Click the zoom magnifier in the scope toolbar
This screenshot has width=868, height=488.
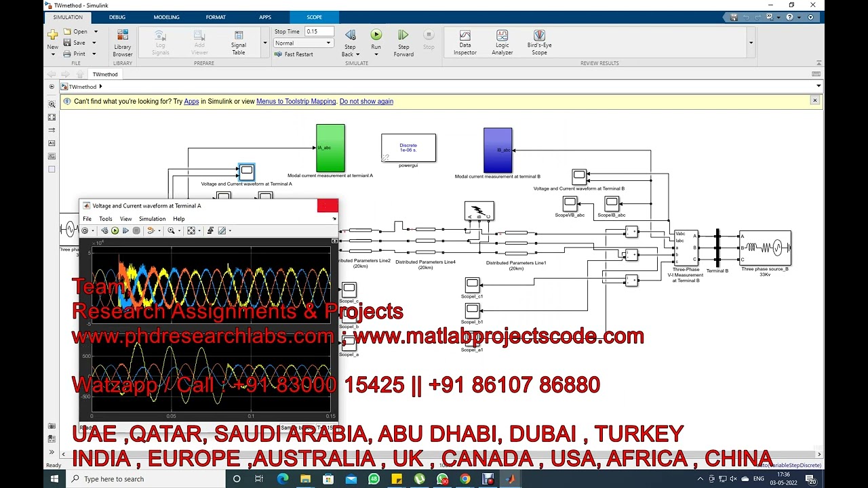point(171,230)
